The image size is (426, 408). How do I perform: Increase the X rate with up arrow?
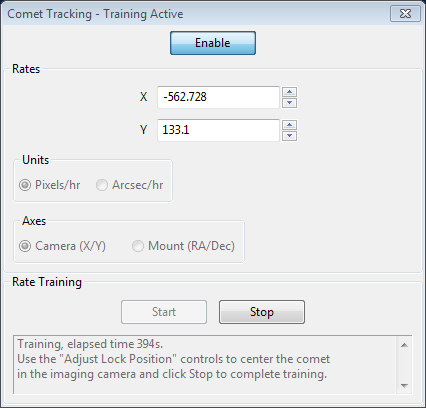289,92
